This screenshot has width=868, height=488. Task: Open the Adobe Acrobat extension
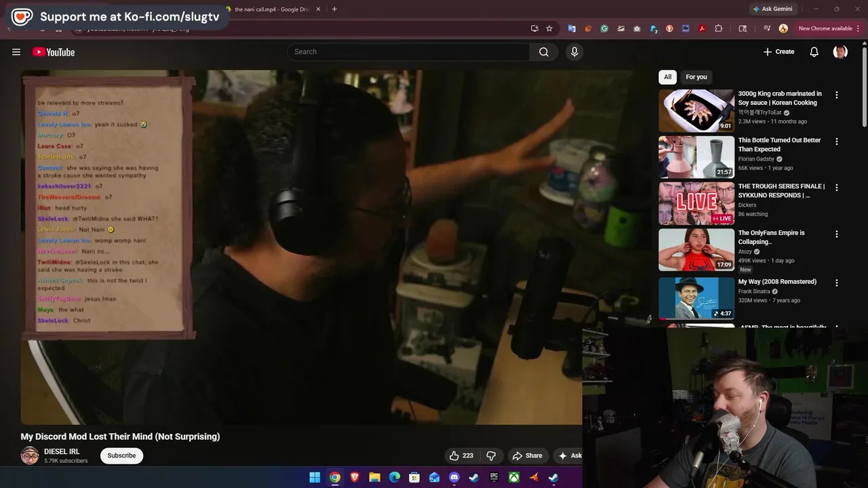pos(702,28)
